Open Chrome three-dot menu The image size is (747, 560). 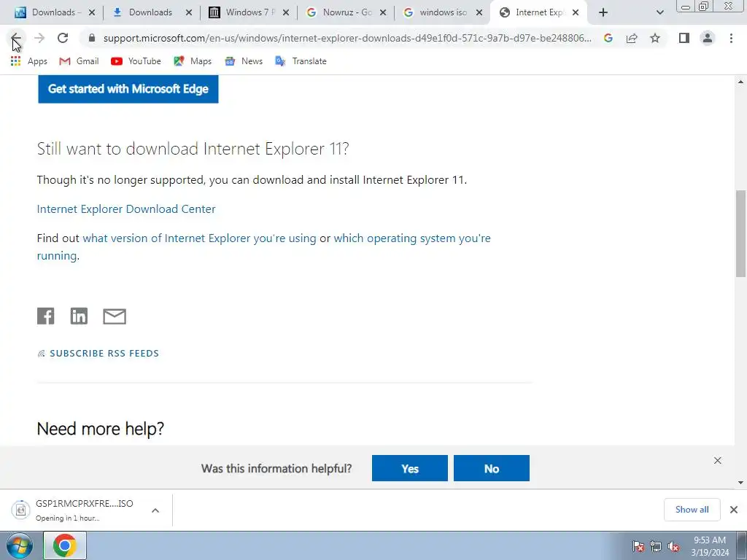(x=731, y=38)
